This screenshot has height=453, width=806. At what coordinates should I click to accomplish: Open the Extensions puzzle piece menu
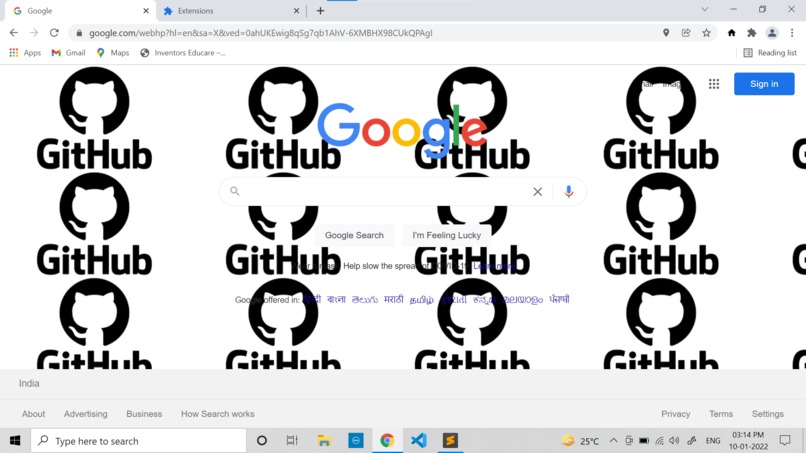[752, 33]
